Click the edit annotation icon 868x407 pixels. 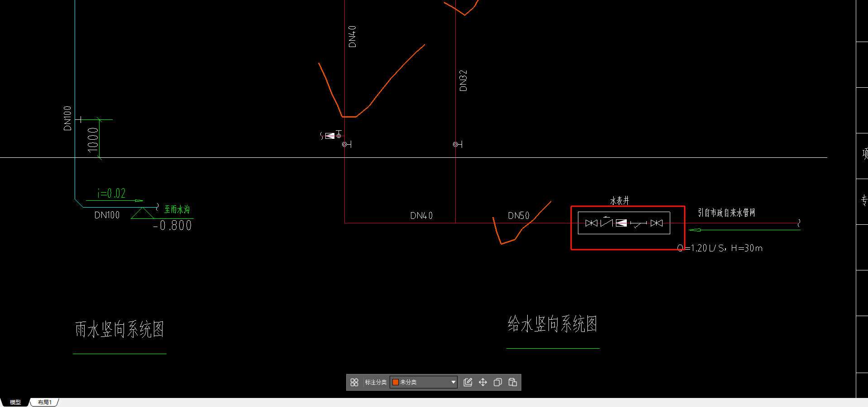[468, 382]
